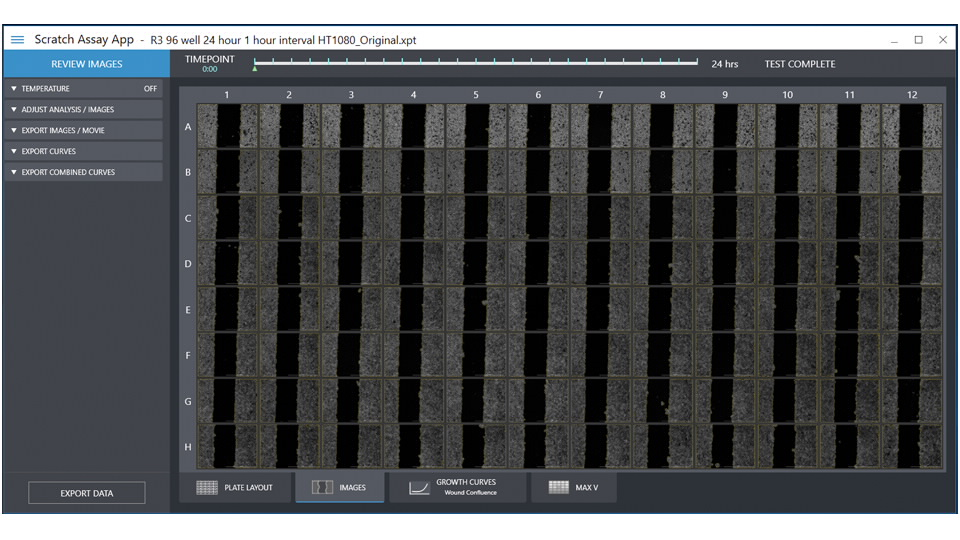Viewport: 960px width, 540px height.
Task: Toggle the Temperature OFF switch
Action: (150, 89)
